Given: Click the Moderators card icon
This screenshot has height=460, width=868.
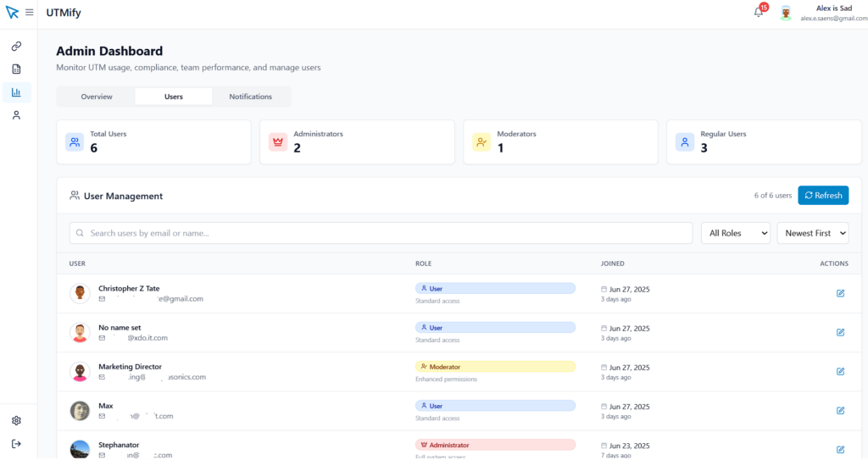Looking at the screenshot, I should 481,142.
